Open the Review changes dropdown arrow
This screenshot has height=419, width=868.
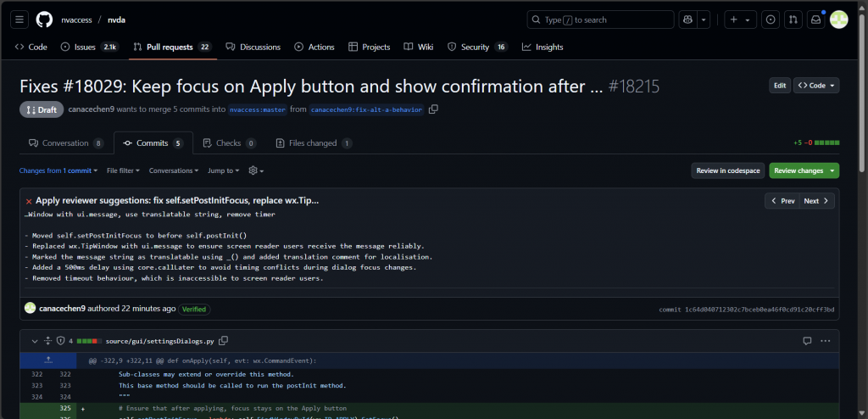832,170
